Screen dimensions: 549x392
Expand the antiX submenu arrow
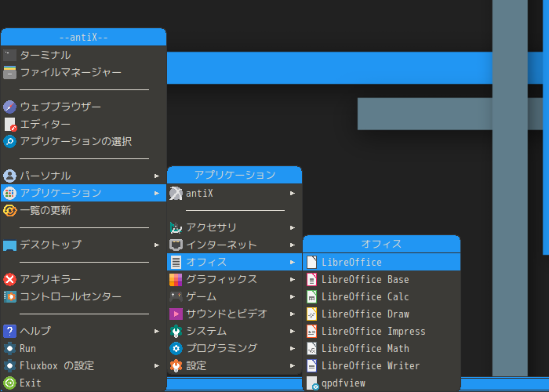click(x=293, y=193)
